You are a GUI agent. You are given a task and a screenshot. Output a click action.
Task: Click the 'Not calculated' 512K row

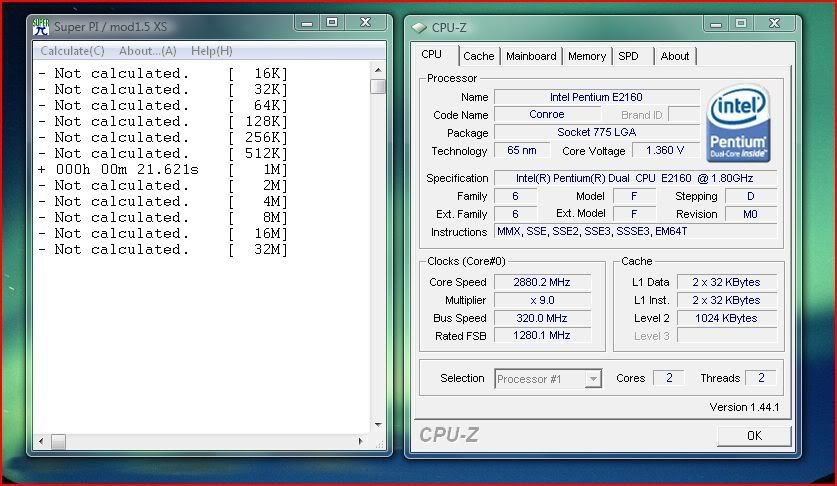(163, 154)
